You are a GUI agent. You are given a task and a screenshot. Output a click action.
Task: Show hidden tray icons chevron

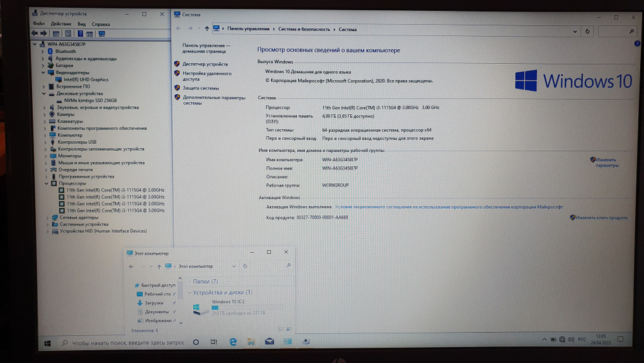tap(544, 340)
